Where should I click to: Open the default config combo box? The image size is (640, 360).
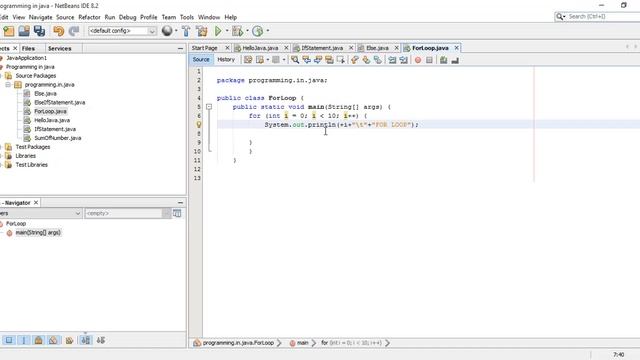(x=122, y=31)
